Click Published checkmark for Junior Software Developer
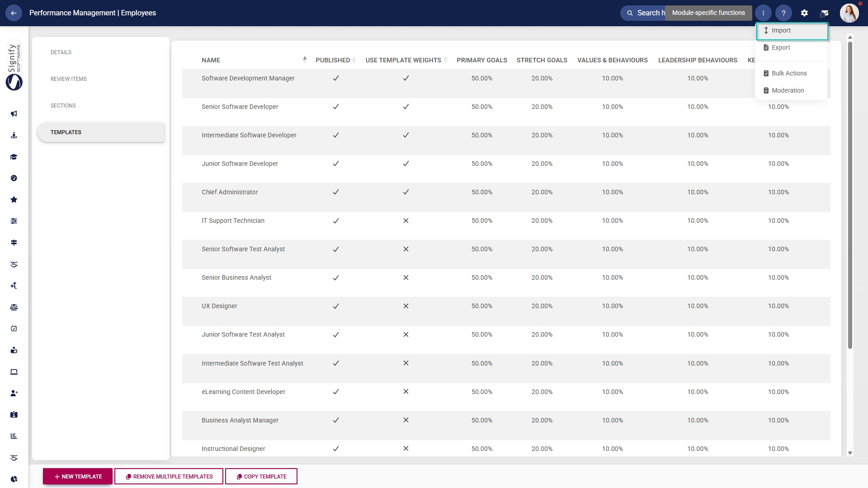 336,164
